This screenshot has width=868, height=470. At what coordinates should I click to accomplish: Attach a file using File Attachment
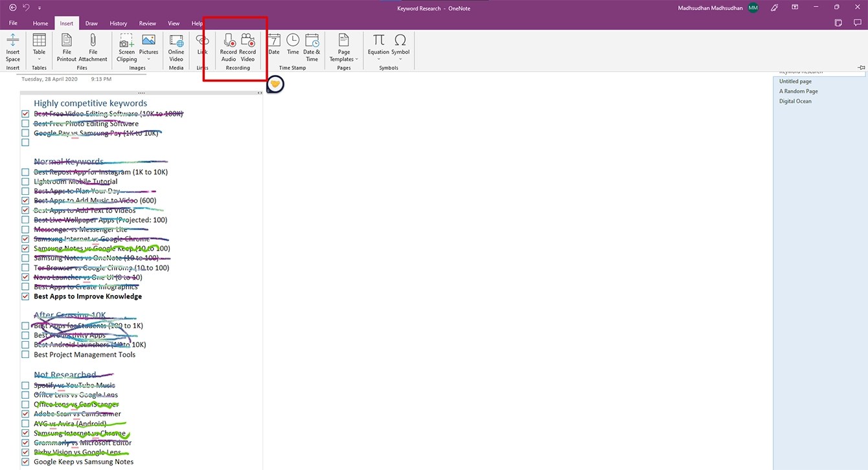coord(93,47)
